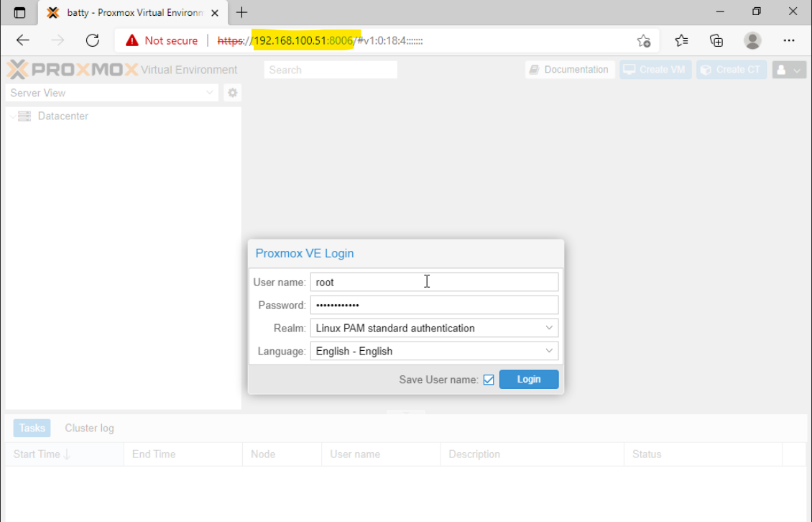Open the user menu in the Proxmox header
Screen dimensions: 812x522
788,69
